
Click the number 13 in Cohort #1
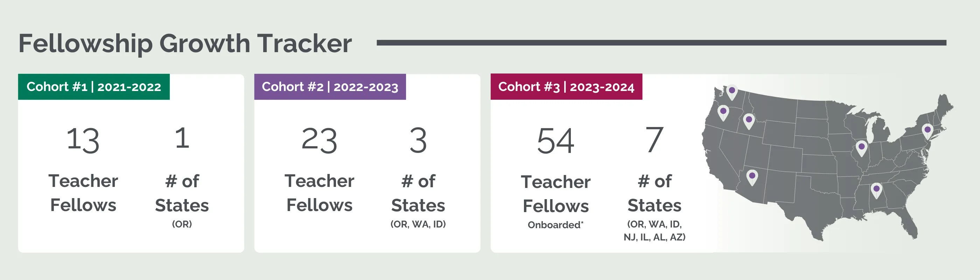point(83,140)
